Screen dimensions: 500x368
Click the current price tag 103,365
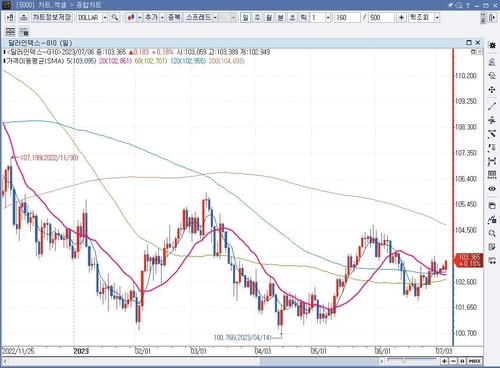pos(470,260)
